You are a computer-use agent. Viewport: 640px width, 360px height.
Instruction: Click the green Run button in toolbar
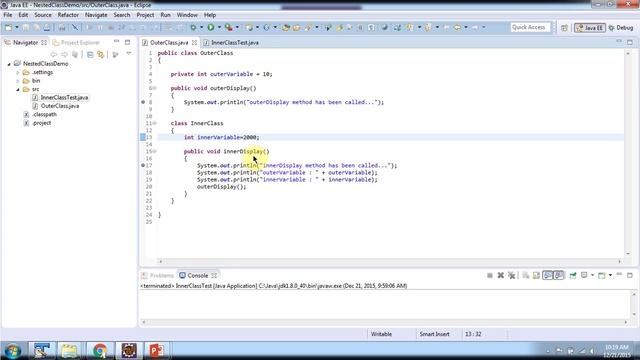point(211,27)
